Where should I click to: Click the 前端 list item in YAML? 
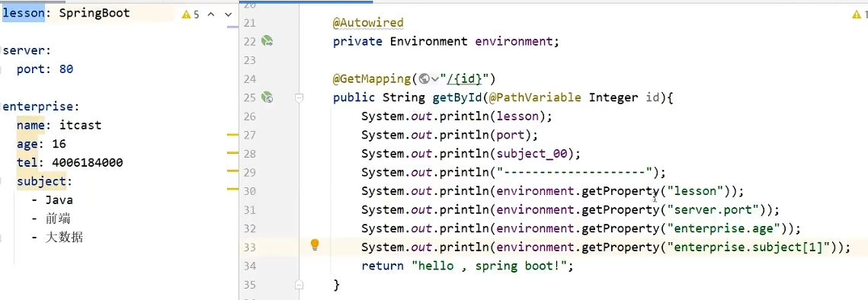pyautogui.click(x=58, y=219)
